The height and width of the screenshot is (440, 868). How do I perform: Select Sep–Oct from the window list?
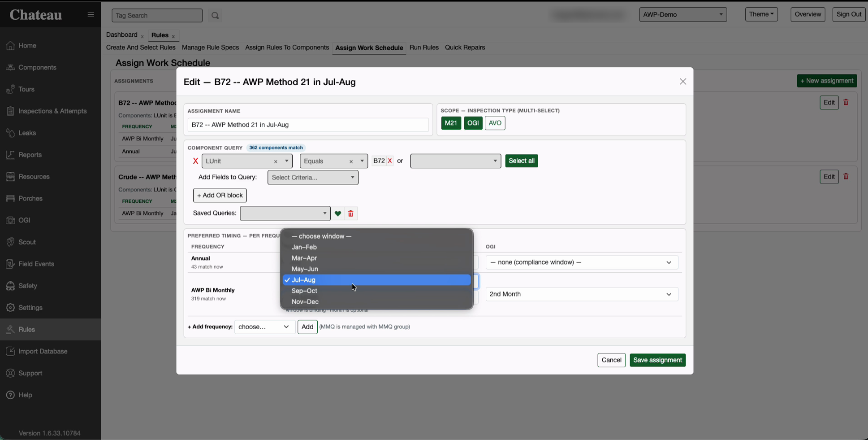[376, 291]
